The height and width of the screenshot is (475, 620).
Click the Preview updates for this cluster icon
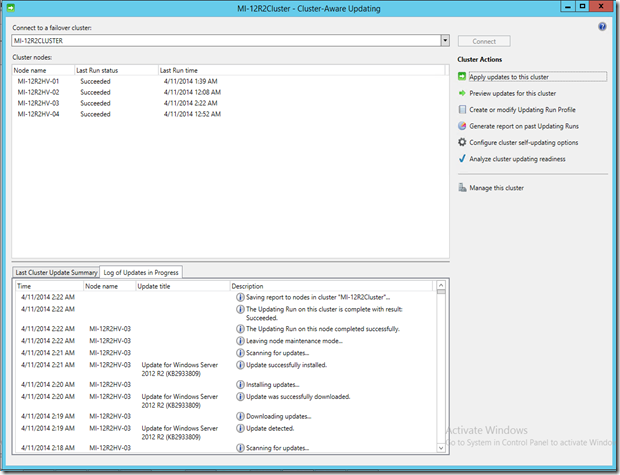(462, 93)
